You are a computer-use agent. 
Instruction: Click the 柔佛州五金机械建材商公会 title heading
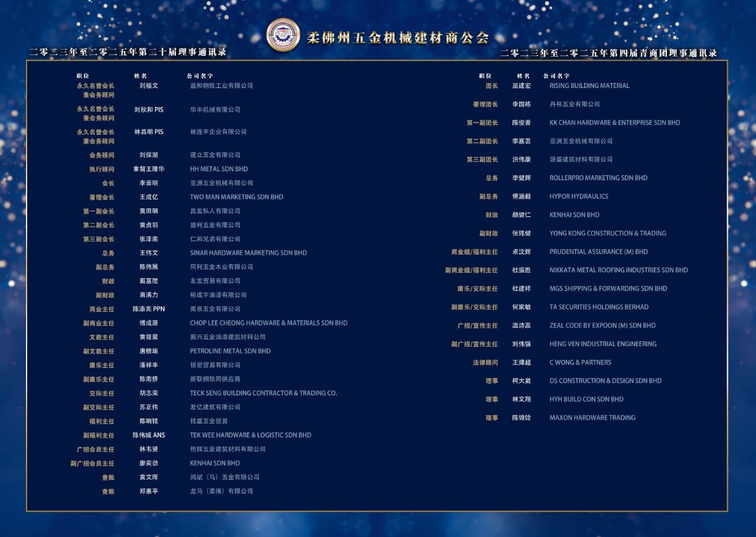[x=398, y=38]
